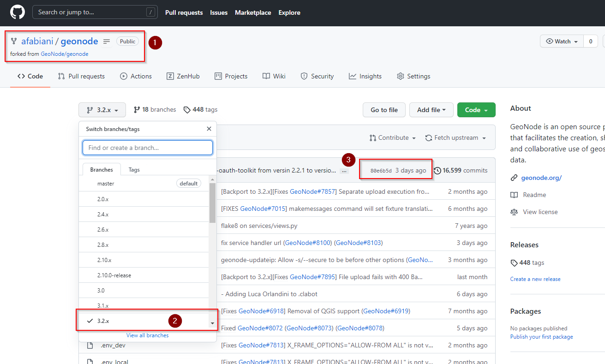
Task: Open the View license link
Action: pos(540,212)
